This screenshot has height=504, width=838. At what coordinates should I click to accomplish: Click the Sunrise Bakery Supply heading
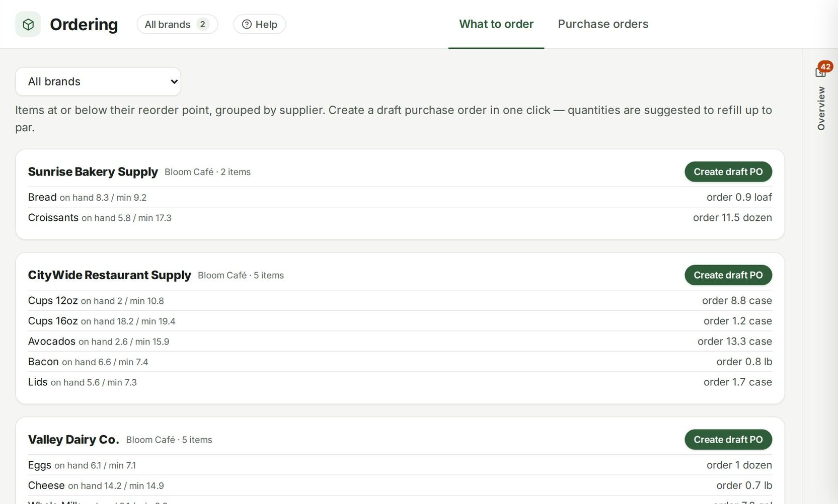pos(93,172)
